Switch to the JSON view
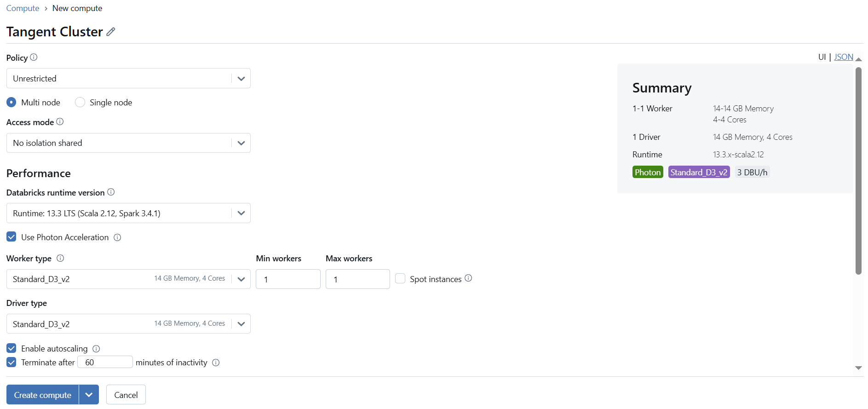This screenshot has width=868, height=409. (x=844, y=57)
